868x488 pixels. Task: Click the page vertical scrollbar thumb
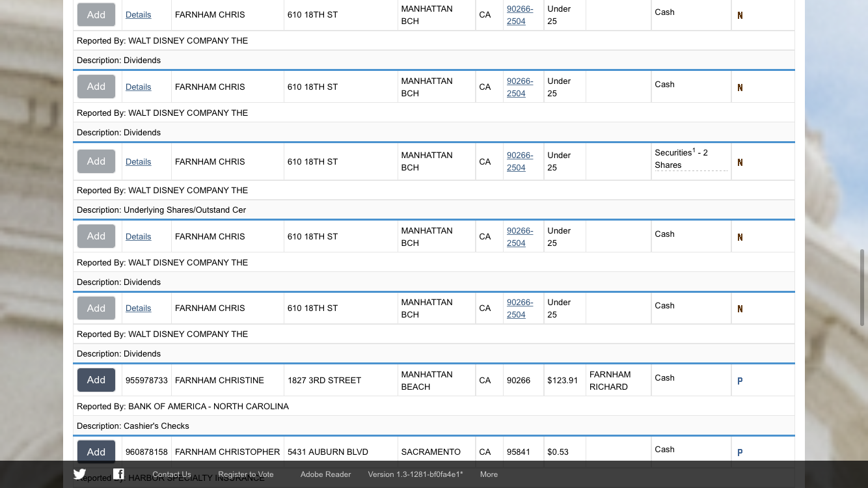863,287
